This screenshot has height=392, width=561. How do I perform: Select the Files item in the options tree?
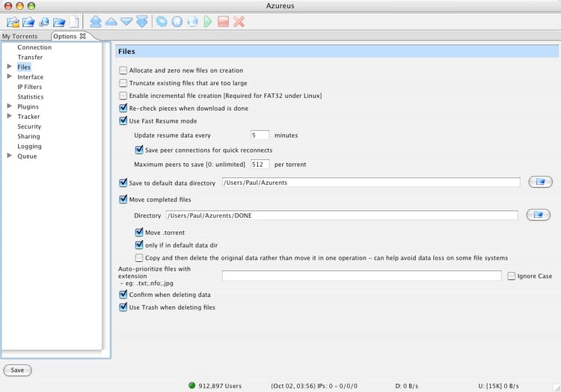pyautogui.click(x=24, y=67)
